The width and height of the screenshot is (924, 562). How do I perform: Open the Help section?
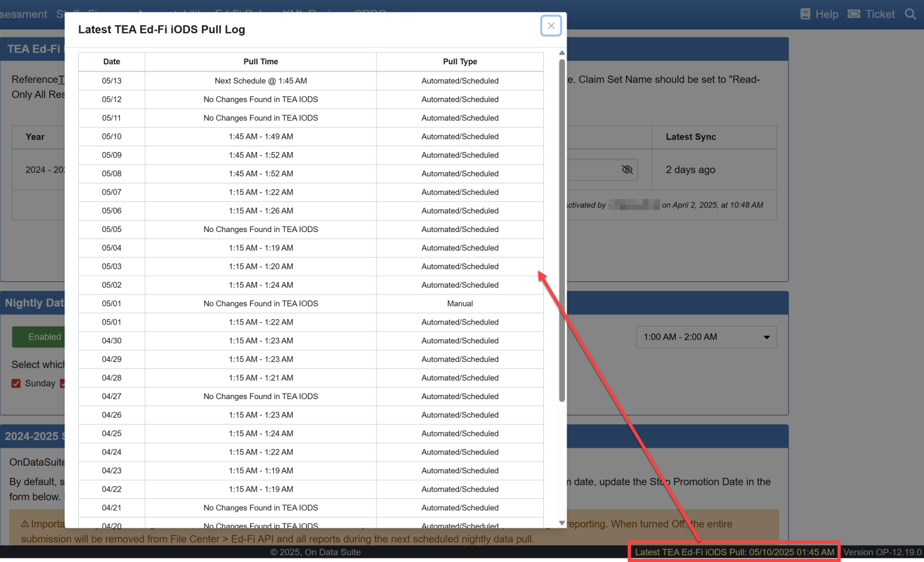pyautogui.click(x=819, y=14)
